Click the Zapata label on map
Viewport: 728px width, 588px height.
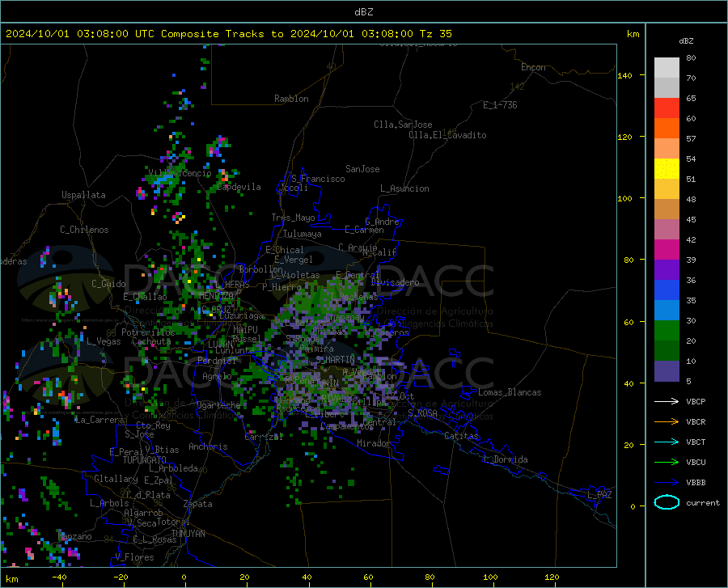point(198,504)
